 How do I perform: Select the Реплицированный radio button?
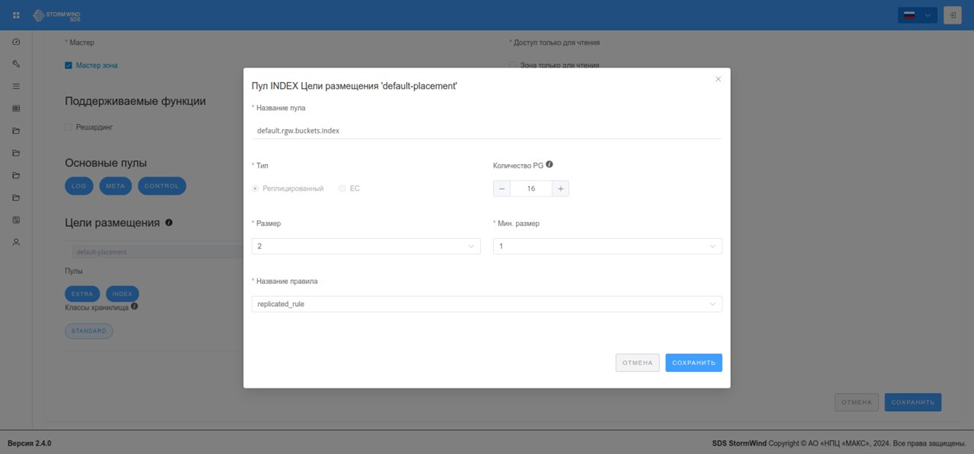click(x=255, y=188)
